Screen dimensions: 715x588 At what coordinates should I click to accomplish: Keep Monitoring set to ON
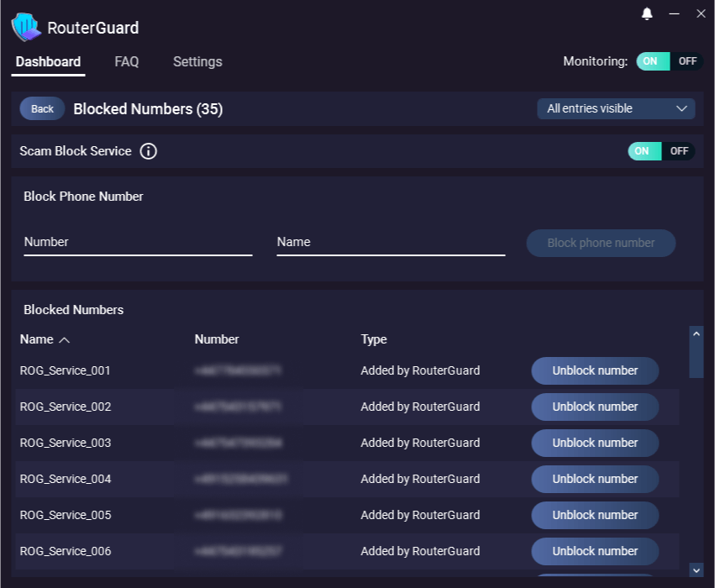coord(652,60)
